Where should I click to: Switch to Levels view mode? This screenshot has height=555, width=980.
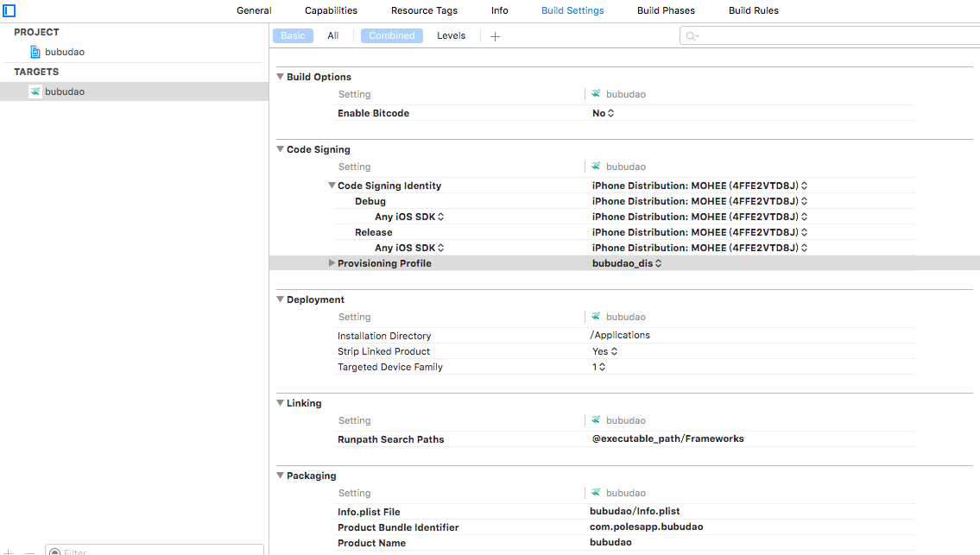coord(452,35)
